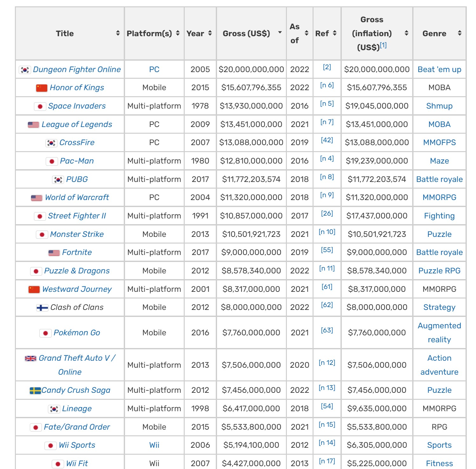476x469 pixels.
Task: Follow the Honor of Kings link
Action: click(x=77, y=88)
